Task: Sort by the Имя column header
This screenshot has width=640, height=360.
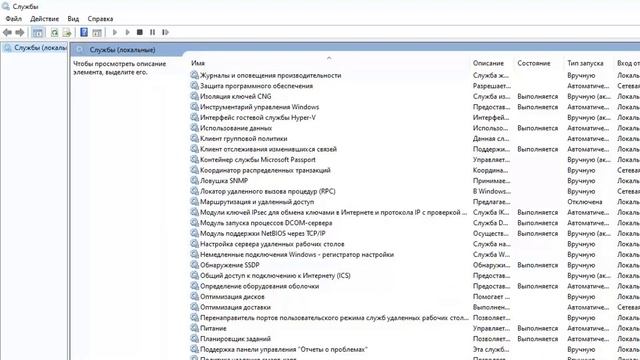Action: 198,63
